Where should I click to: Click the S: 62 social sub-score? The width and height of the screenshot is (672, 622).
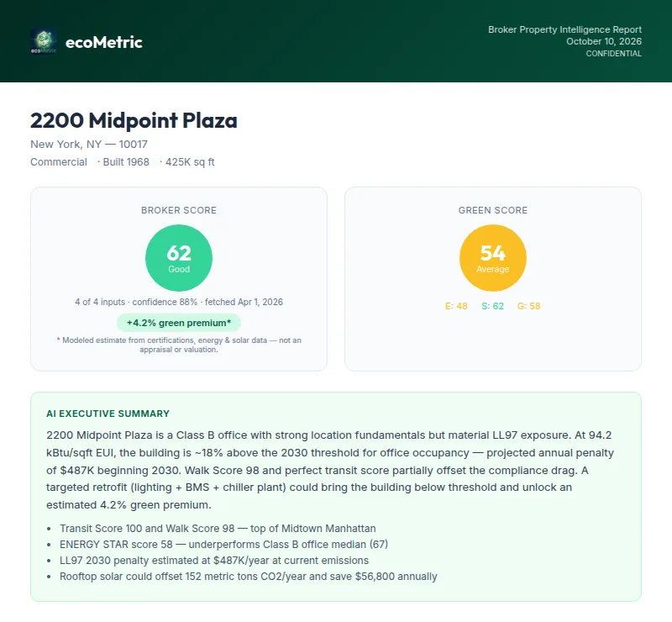pyautogui.click(x=492, y=306)
